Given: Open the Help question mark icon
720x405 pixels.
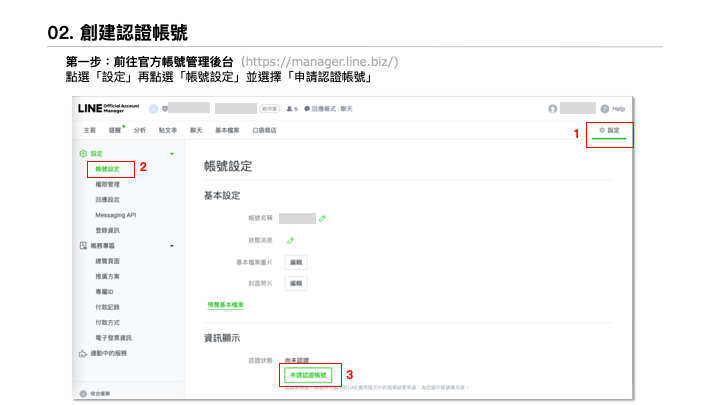Looking at the screenshot, I should point(605,108).
